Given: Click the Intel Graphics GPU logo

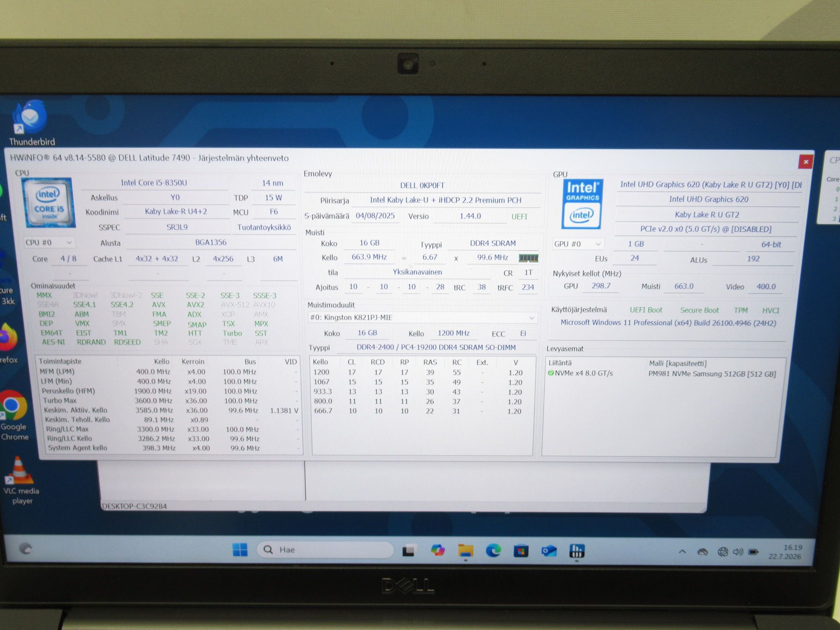Looking at the screenshot, I should (x=582, y=204).
